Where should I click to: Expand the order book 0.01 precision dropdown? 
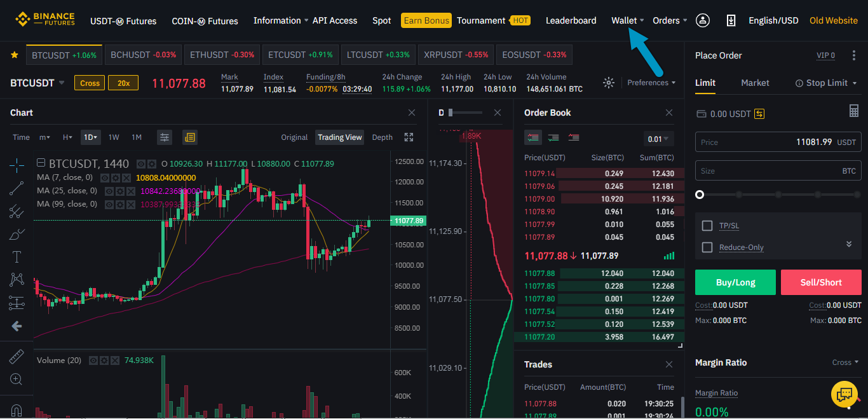tap(658, 139)
